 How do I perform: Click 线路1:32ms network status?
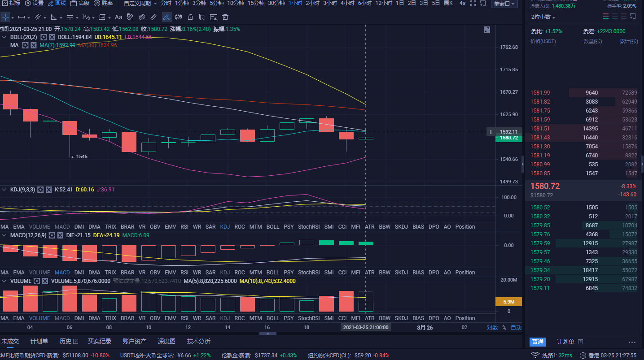(x=552, y=356)
